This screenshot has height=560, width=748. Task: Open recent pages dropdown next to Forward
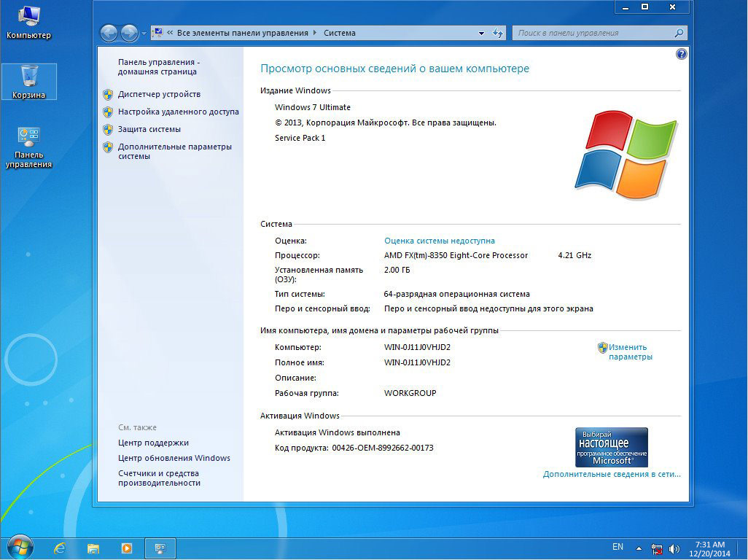click(144, 34)
